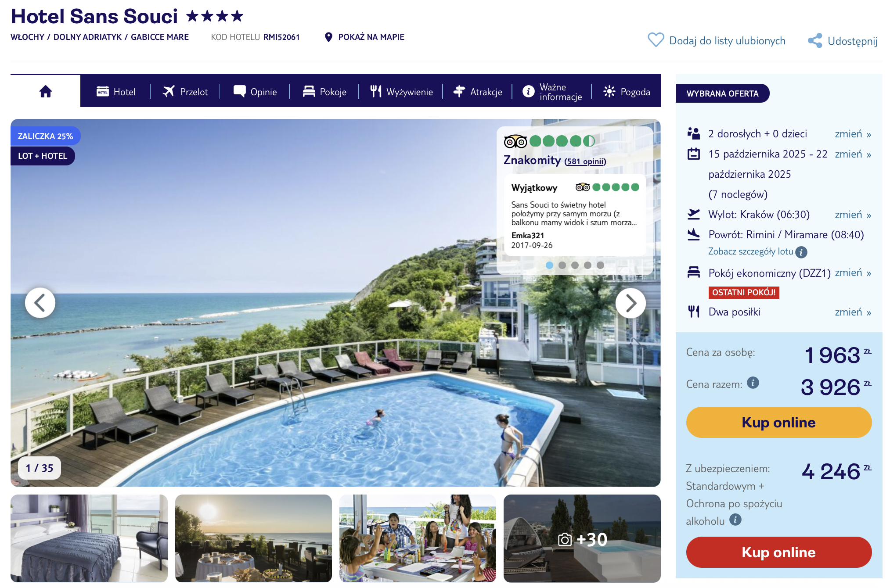The height and width of the screenshot is (588, 890).
Task: Select the second review carousel dot
Action: pyautogui.click(x=562, y=265)
